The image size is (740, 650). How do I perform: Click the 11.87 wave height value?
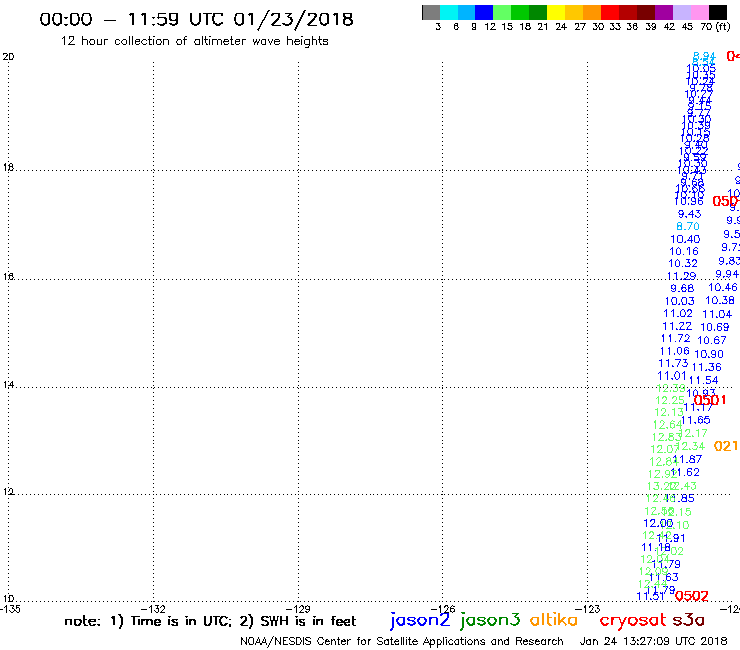688,459
